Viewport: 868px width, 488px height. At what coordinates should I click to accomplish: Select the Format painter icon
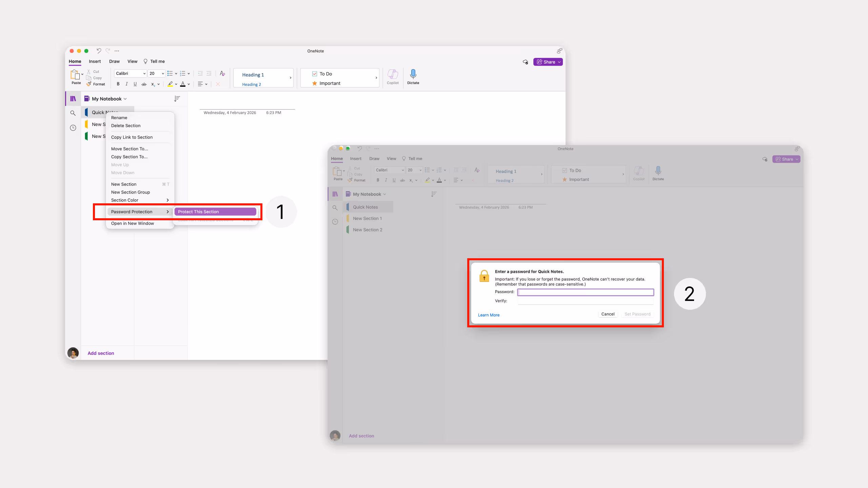pyautogui.click(x=88, y=84)
